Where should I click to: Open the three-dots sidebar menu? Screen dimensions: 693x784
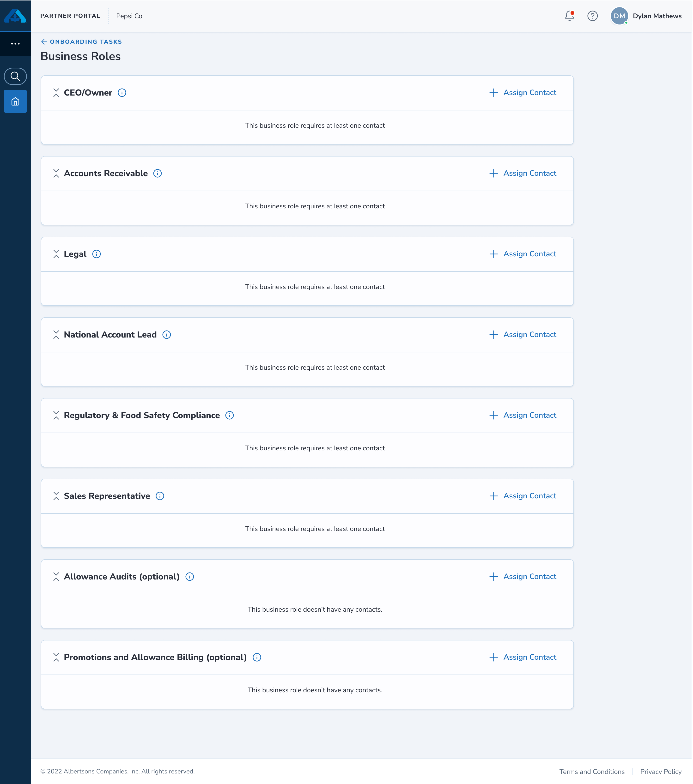pyautogui.click(x=15, y=44)
